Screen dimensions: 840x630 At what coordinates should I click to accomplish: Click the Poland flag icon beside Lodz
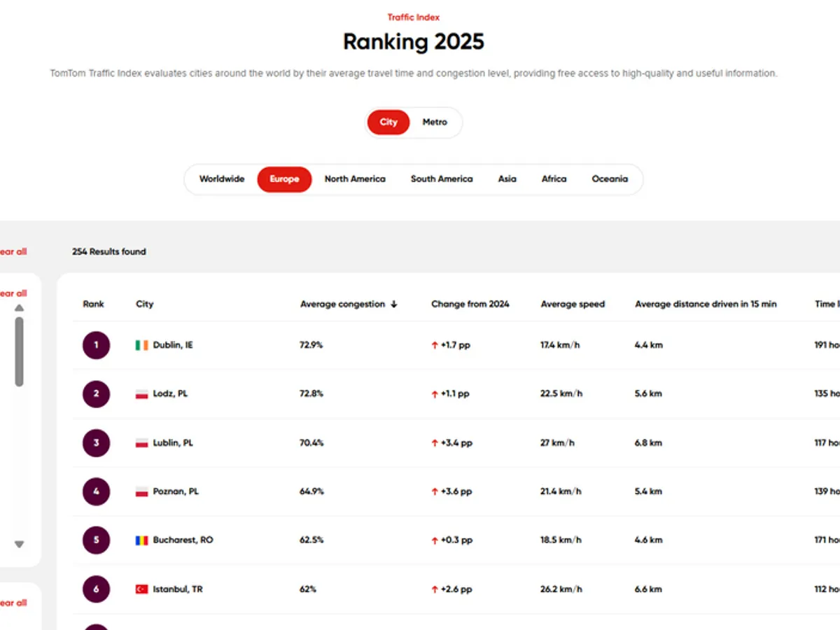141,394
